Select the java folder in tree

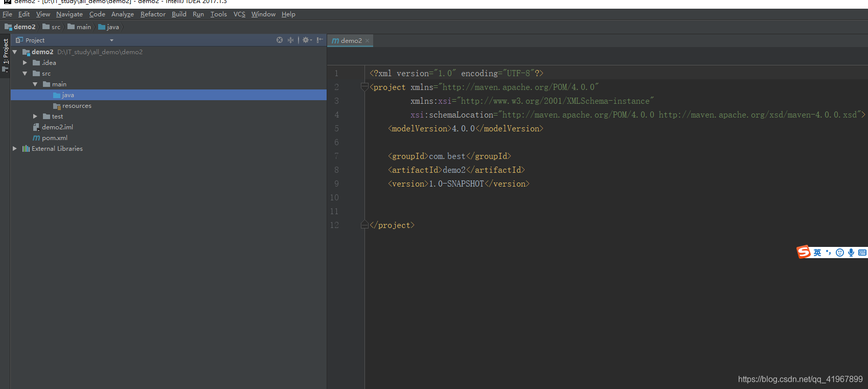[169, 95]
